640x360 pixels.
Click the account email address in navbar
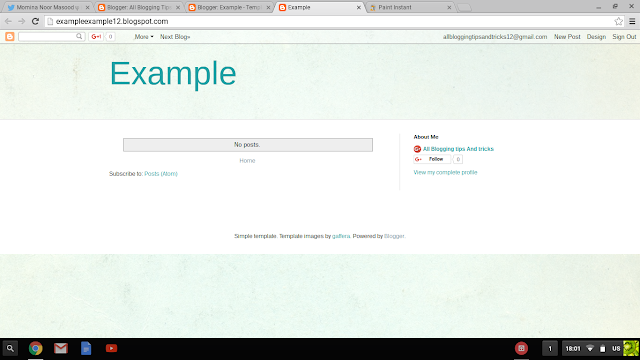[495, 37]
